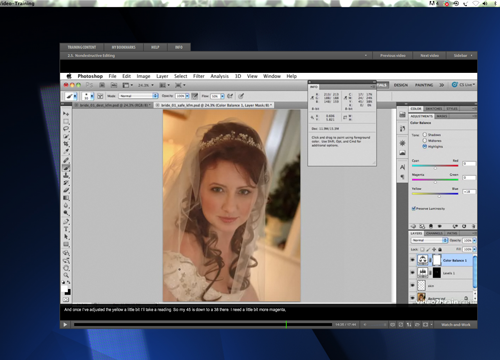The height and width of the screenshot is (360, 500).
Task: Select the Pen tool
Action: [x=66, y=222]
